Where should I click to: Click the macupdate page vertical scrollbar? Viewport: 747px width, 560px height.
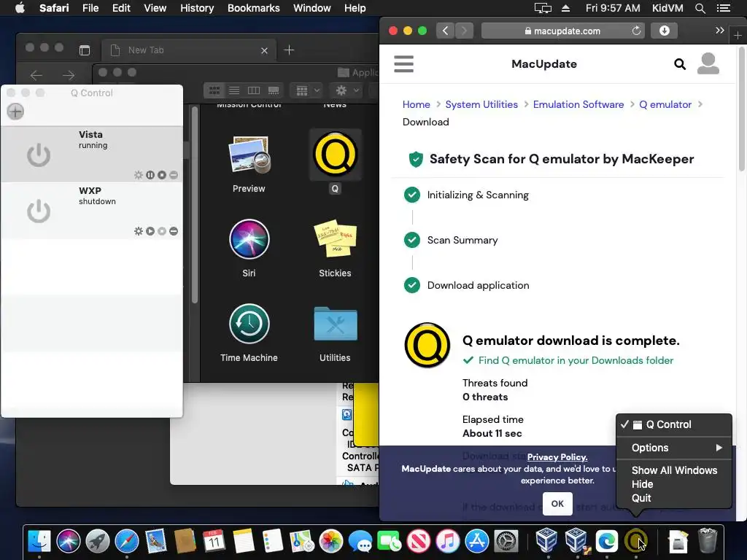[742, 109]
